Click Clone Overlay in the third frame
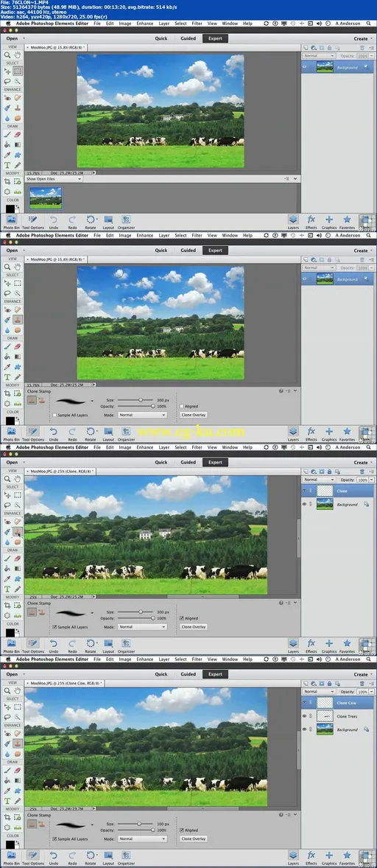This screenshot has width=377, height=868. [194, 626]
